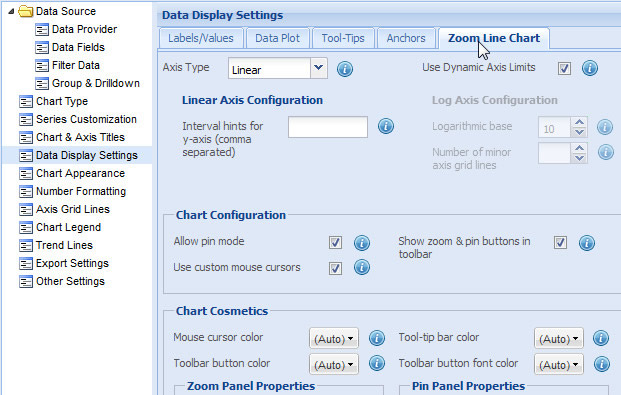Open Filter Data in the tree
The height and width of the screenshot is (395, 621).
point(76,65)
